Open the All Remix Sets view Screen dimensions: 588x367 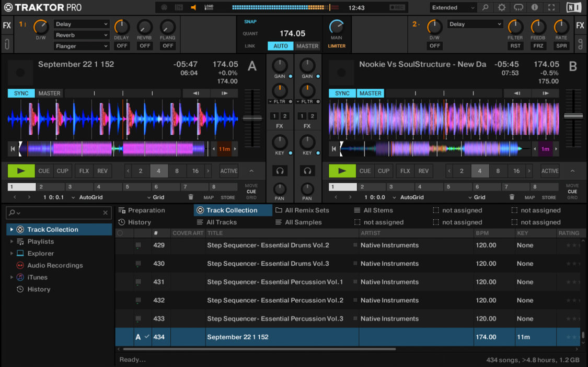[x=310, y=210]
